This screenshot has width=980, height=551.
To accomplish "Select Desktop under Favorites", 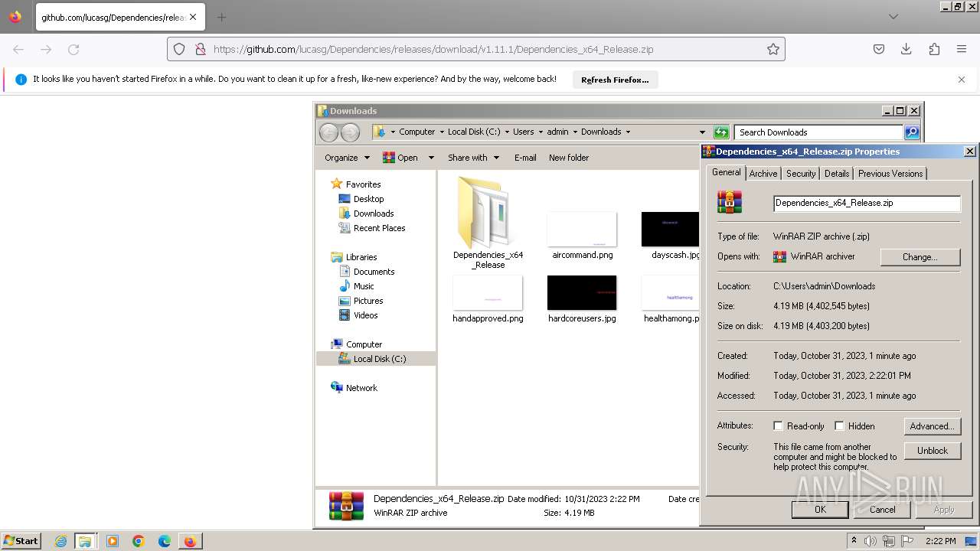I will coord(368,199).
